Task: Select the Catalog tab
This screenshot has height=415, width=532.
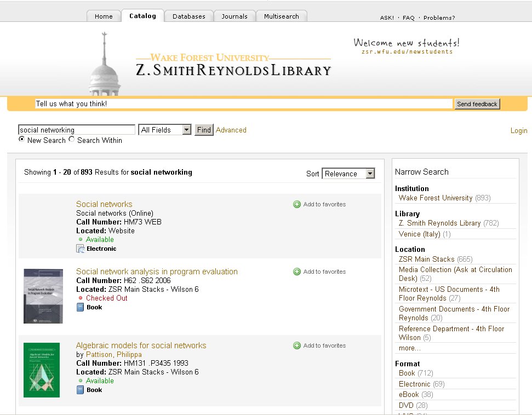Action: click(142, 16)
